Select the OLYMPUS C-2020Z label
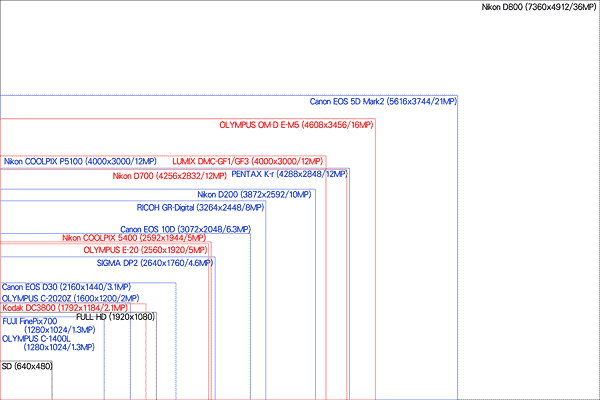 70,298
